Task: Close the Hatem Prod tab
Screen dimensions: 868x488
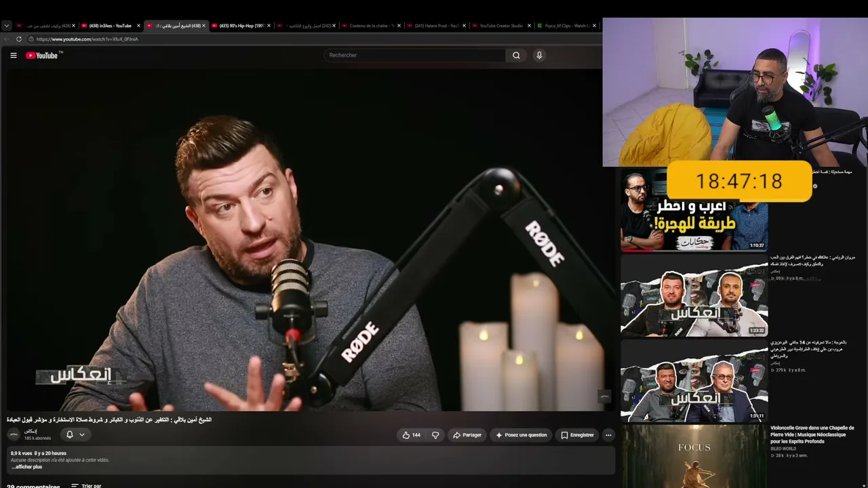Action: 464,26
